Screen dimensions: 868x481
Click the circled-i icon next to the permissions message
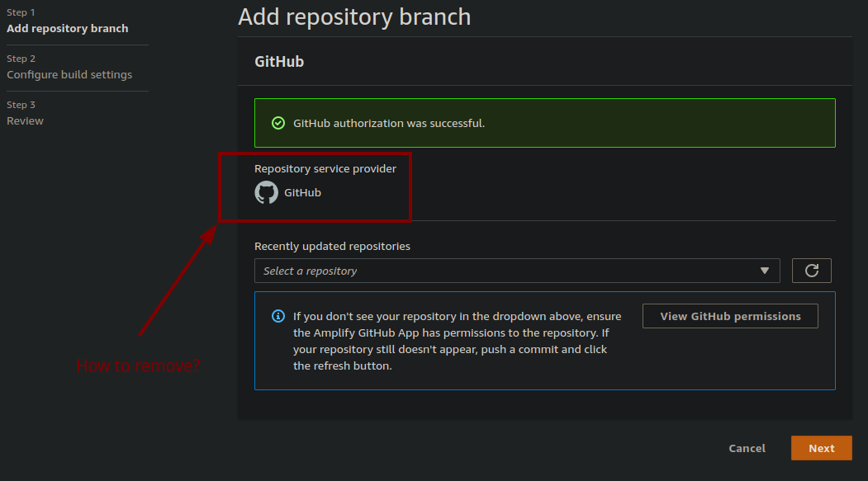point(278,316)
